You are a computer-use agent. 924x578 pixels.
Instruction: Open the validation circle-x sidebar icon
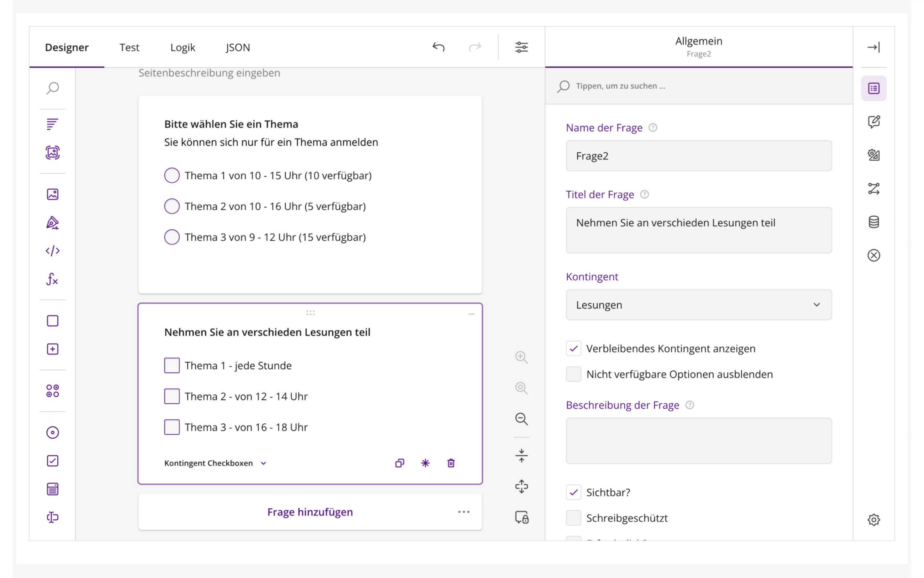pyautogui.click(x=873, y=255)
